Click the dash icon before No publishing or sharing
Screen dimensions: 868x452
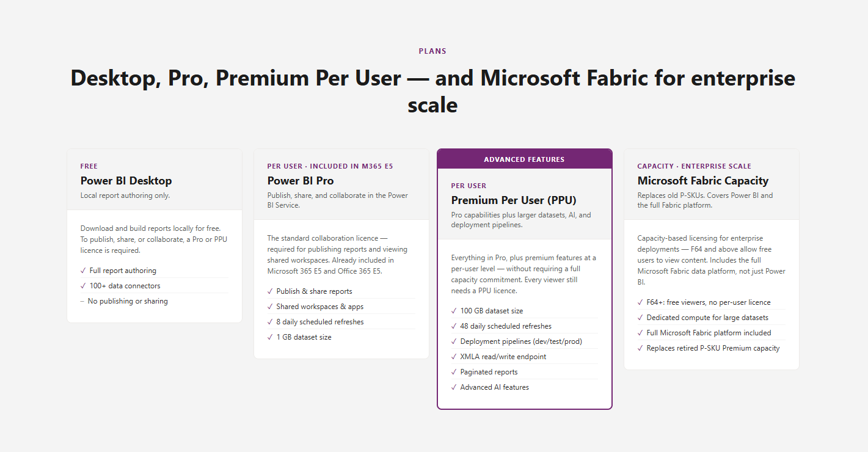82,301
